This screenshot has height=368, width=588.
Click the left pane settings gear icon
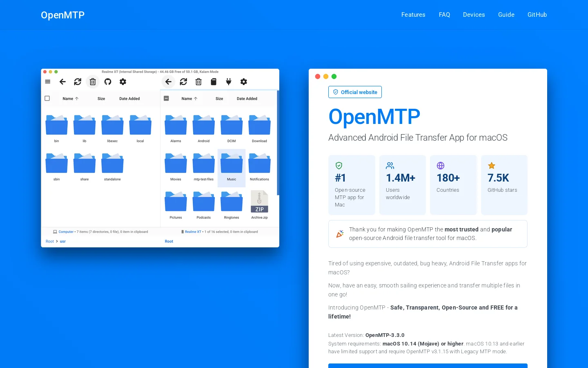point(123,82)
